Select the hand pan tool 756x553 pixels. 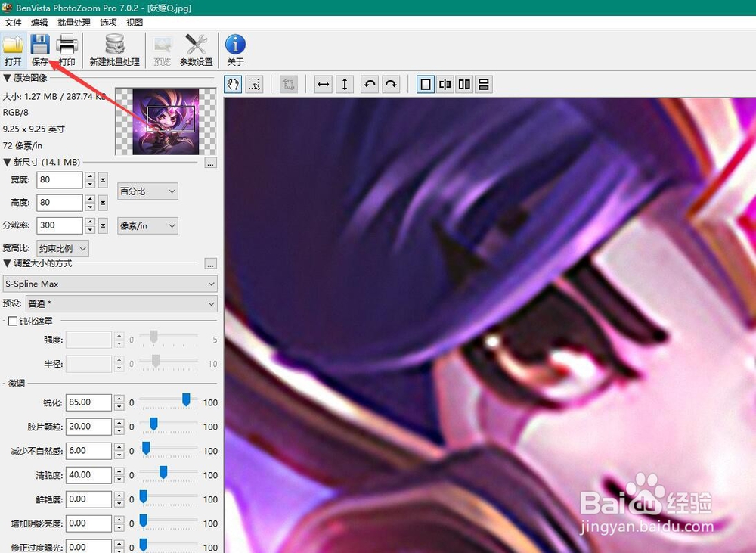[233, 85]
